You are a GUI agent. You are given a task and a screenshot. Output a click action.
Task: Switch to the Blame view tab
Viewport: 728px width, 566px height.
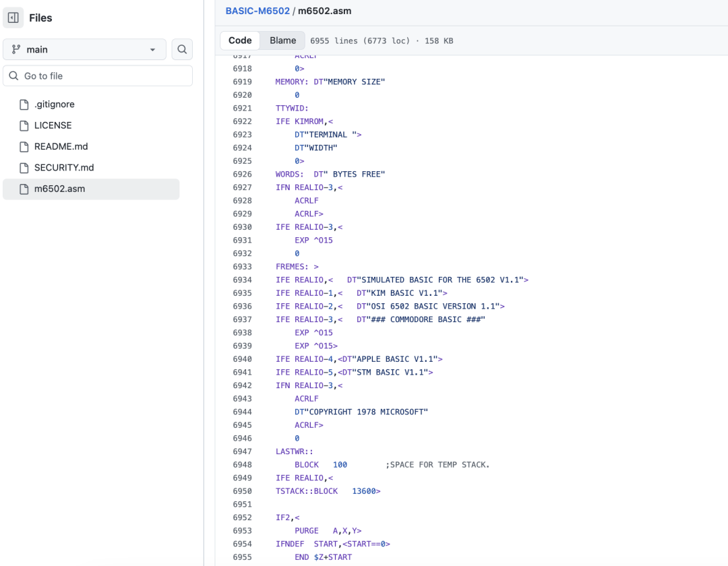click(282, 40)
